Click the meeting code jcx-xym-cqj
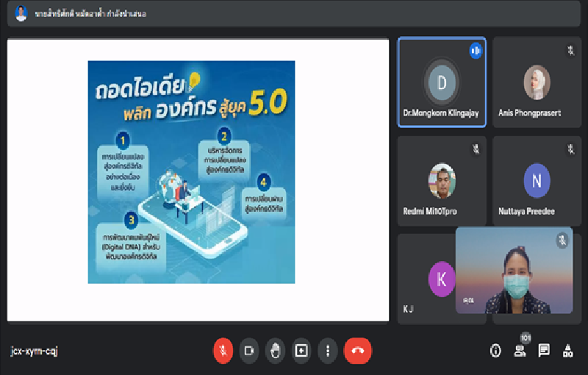Image resolution: width=588 pixels, height=375 pixels. tap(34, 351)
